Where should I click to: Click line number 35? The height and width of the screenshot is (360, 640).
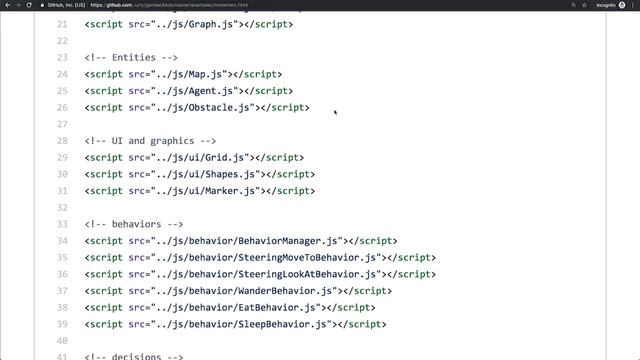(62, 258)
